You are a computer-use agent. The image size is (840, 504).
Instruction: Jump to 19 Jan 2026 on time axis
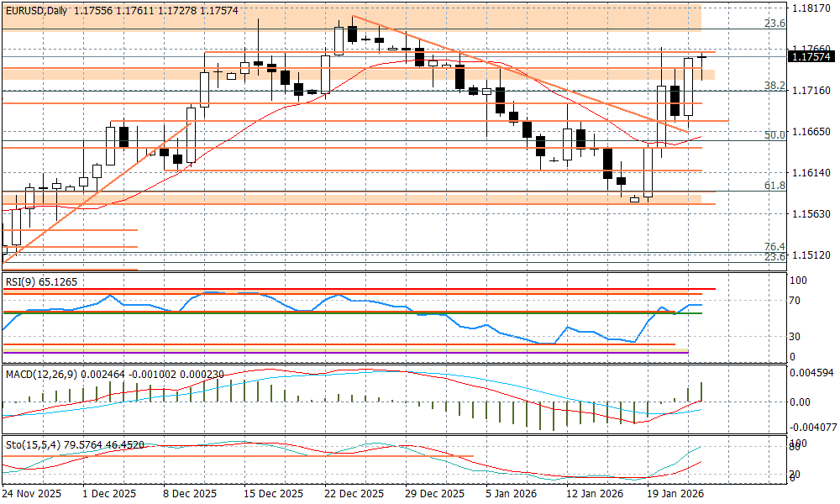coord(674,494)
